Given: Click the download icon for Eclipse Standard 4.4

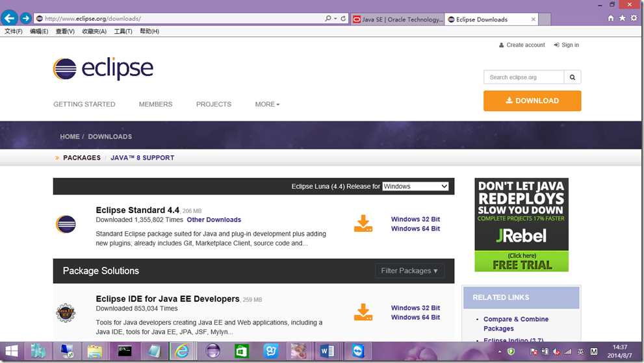Looking at the screenshot, I should [x=363, y=223].
